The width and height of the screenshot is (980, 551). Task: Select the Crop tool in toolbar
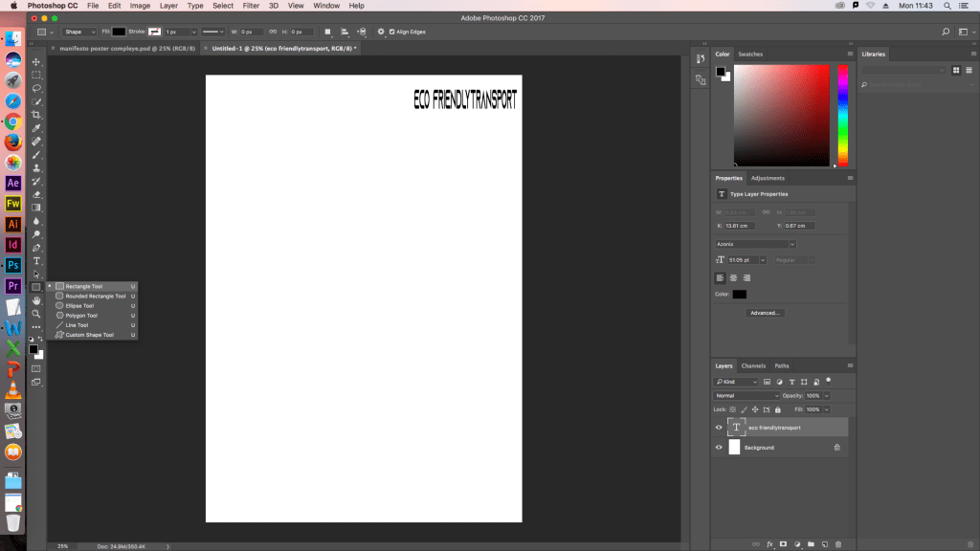pyautogui.click(x=36, y=115)
